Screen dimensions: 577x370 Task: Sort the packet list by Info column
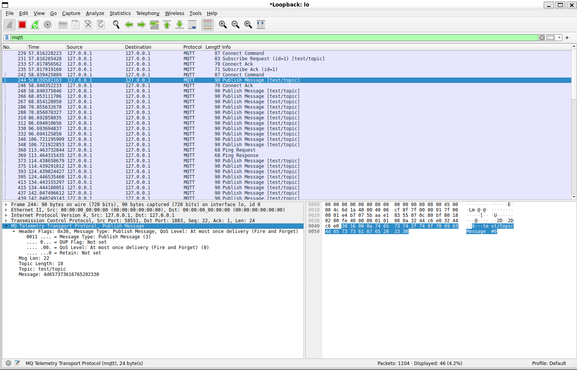click(x=396, y=47)
